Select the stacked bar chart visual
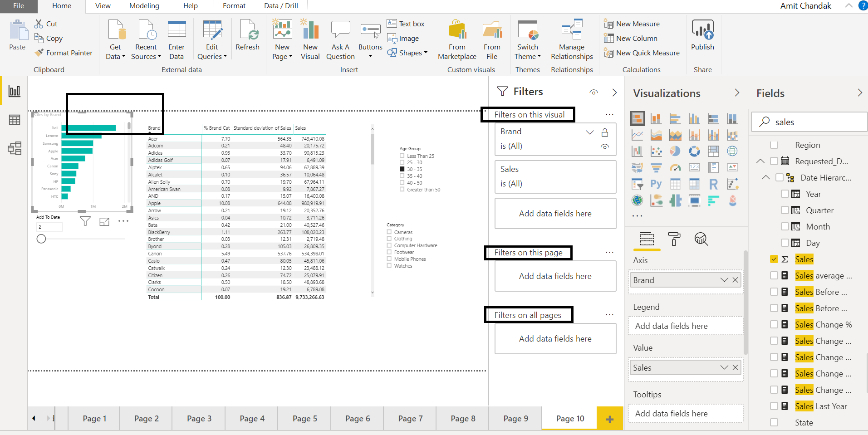The height and width of the screenshot is (435, 868). pyautogui.click(x=637, y=119)
